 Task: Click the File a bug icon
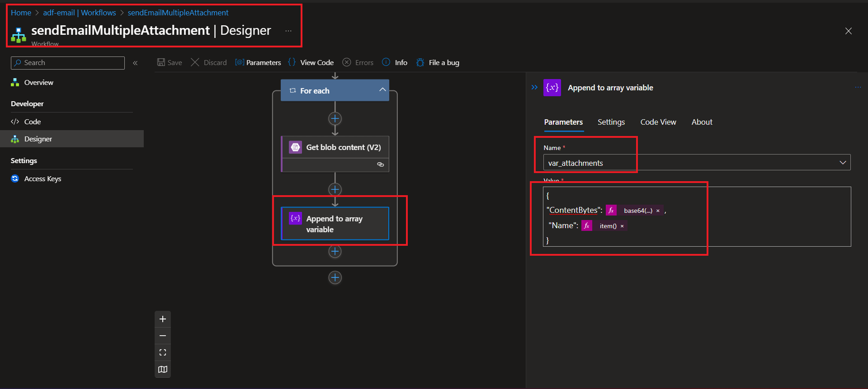click(420, 62)
